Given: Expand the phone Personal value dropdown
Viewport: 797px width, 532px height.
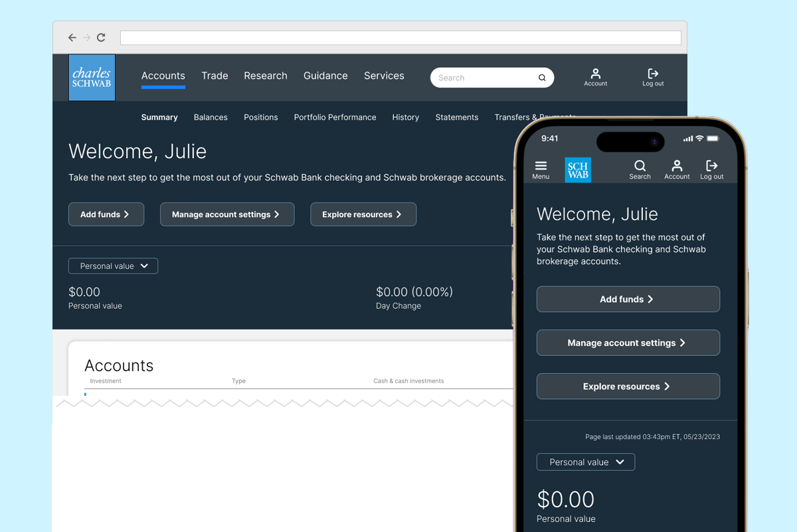Looking at the screenshot, I should (586, 462).
